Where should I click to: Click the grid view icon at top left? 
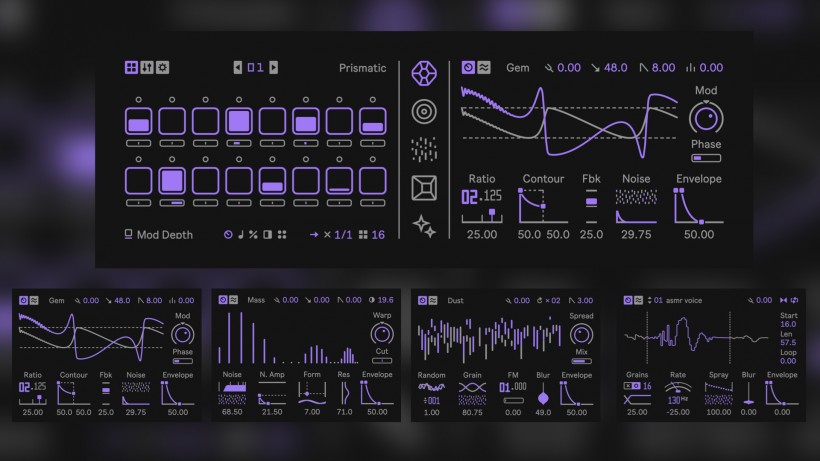[131, 68]
